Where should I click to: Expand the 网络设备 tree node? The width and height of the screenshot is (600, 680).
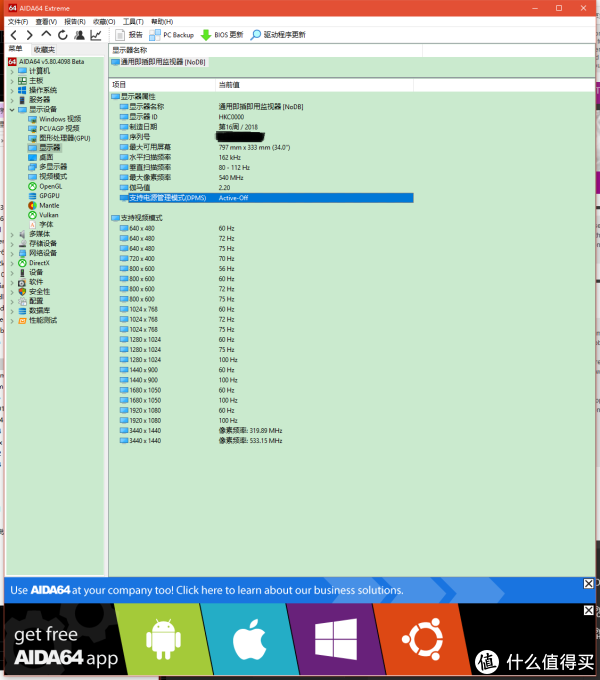[x=12, y=253]
